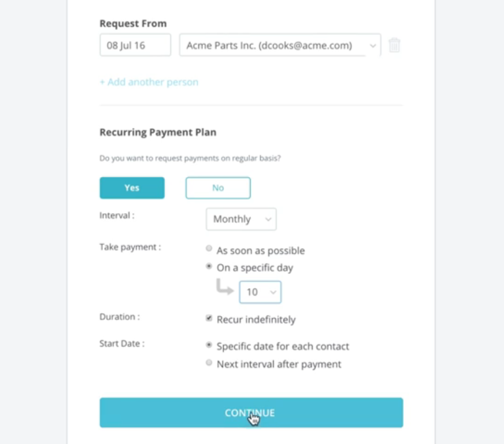Open the Monthly interval dropdown
The image size is (504, 444).
point(241,219)
